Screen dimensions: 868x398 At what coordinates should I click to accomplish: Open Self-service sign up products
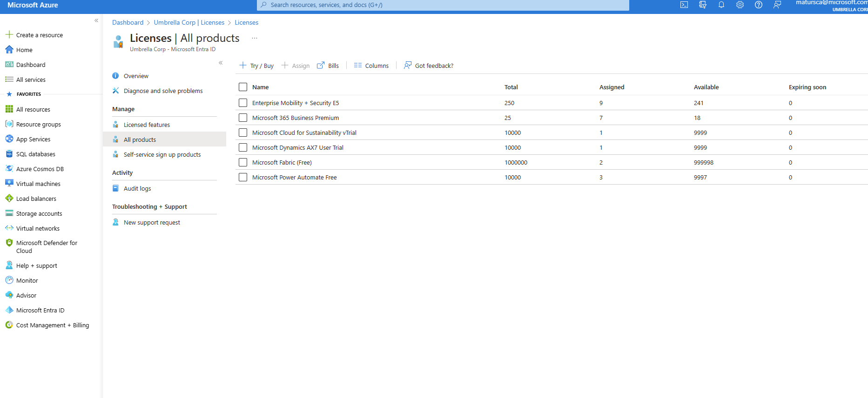click(x=164, y=154)
